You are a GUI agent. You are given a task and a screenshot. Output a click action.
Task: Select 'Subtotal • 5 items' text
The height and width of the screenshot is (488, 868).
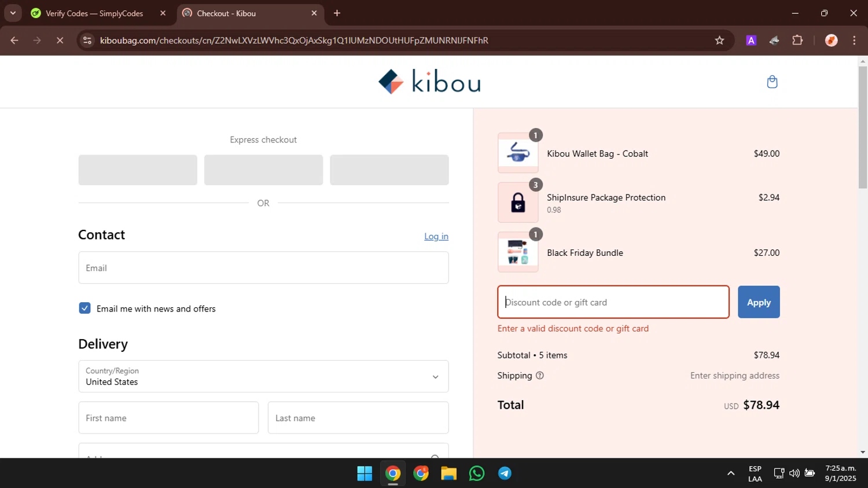coord(532,355)
